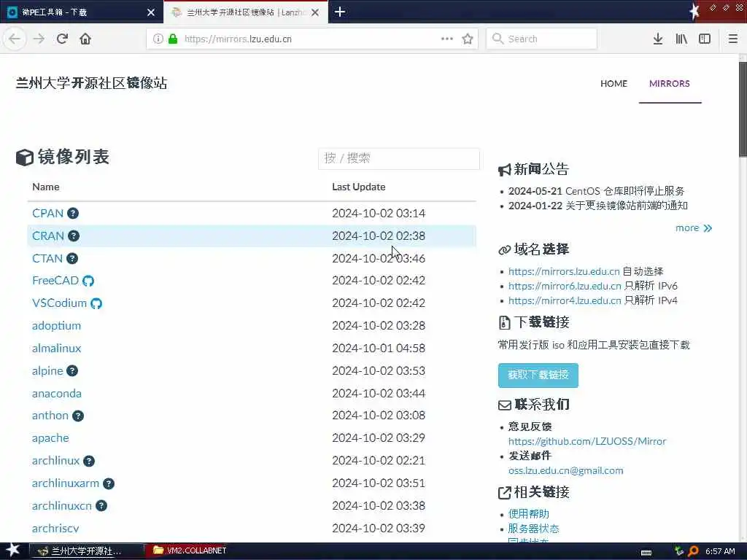This screenshot has width=747, height=560.
Task: Click the search magnifier tray icon
Action: coord(693,551)
